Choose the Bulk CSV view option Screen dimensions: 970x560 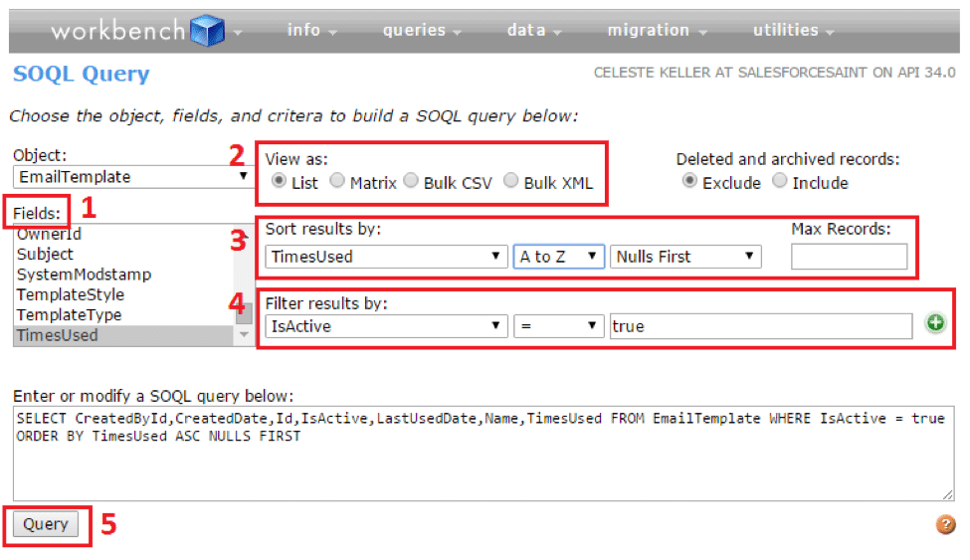[412, 182]
